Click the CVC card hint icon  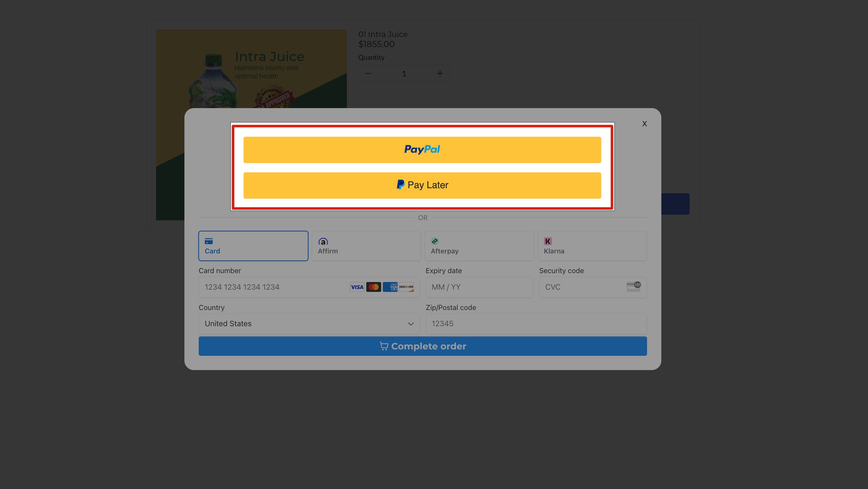[633, 286]
